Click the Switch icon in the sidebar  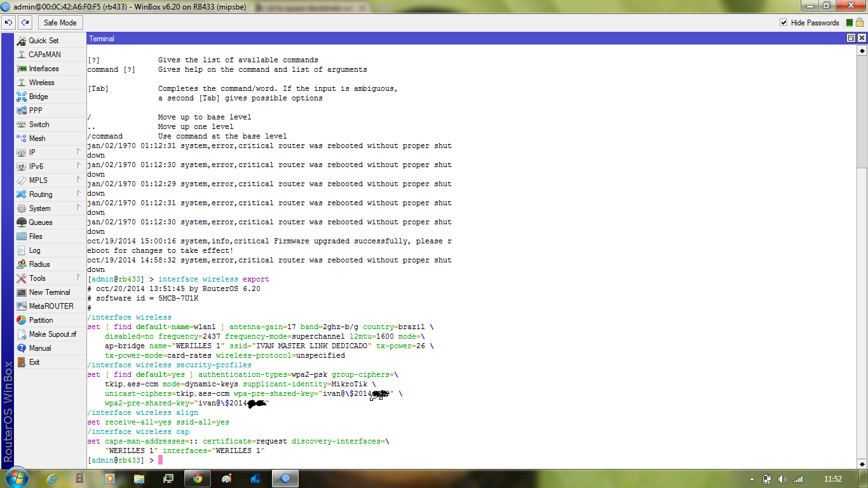(x=21, y=124)
